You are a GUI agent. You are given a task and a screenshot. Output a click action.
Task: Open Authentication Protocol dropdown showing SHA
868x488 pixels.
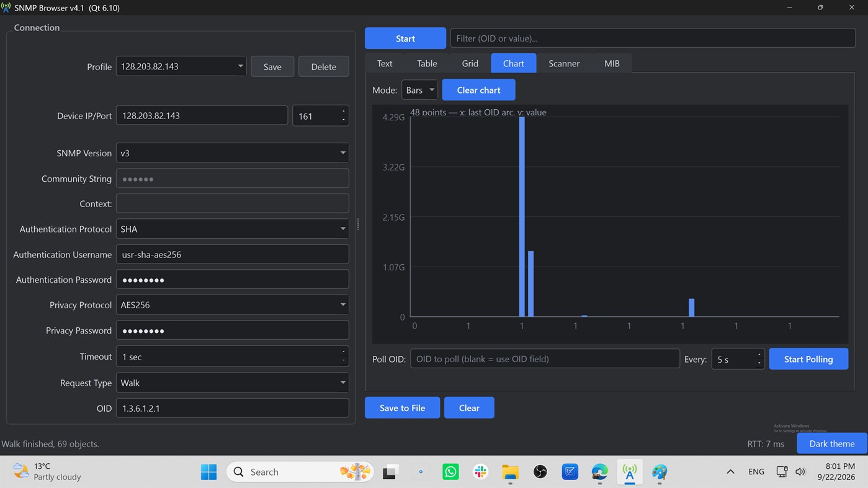tap(232, 229)
